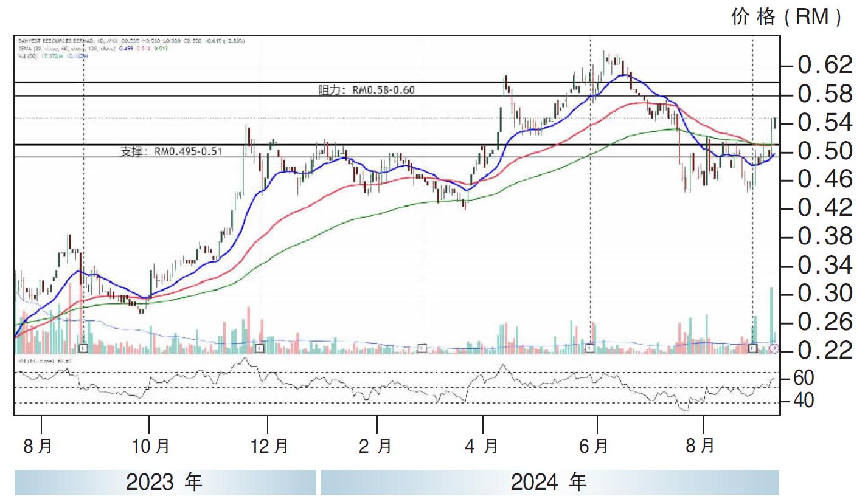Click the event marker icon between February and April 2024
The height and width of the screenshot is (499, 868).
[422, 348]
